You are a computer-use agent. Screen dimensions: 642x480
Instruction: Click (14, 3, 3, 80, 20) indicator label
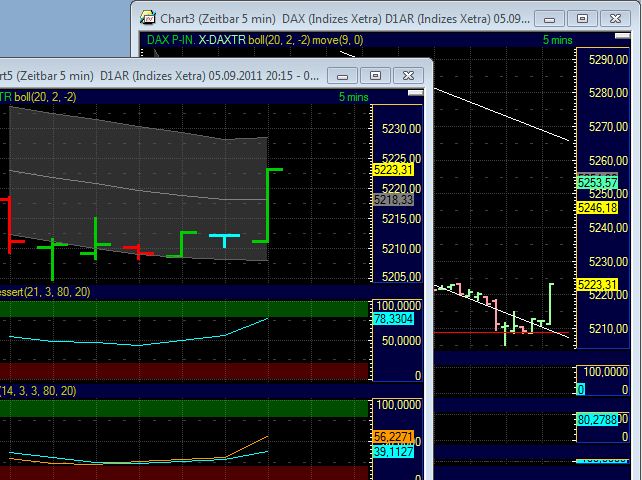click(x=38, y=391)
